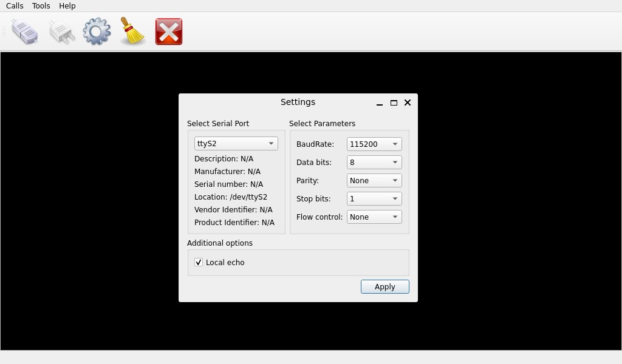
Task: Minimize the Settings dialog
Action: pyautogui.click(x=380, y=103)
